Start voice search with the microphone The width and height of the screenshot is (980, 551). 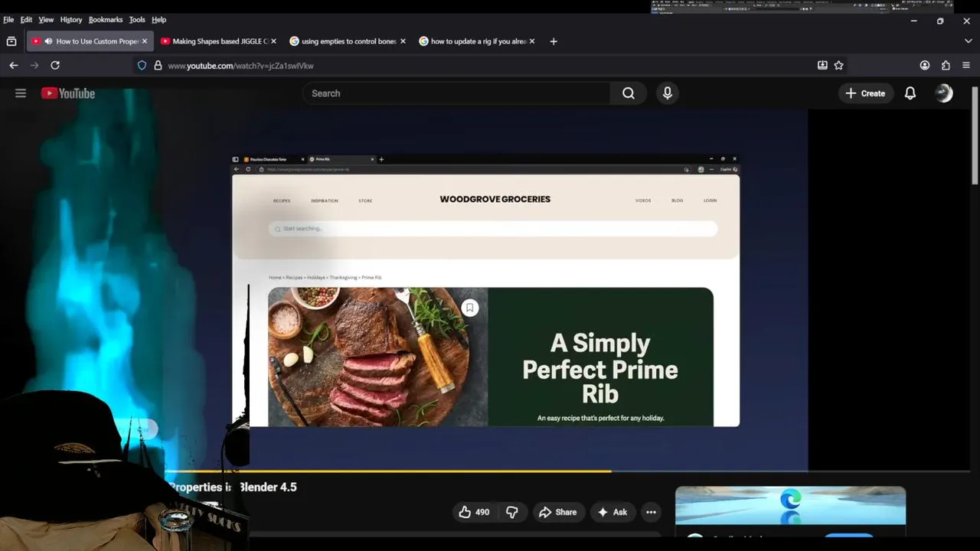coord(668,93)
